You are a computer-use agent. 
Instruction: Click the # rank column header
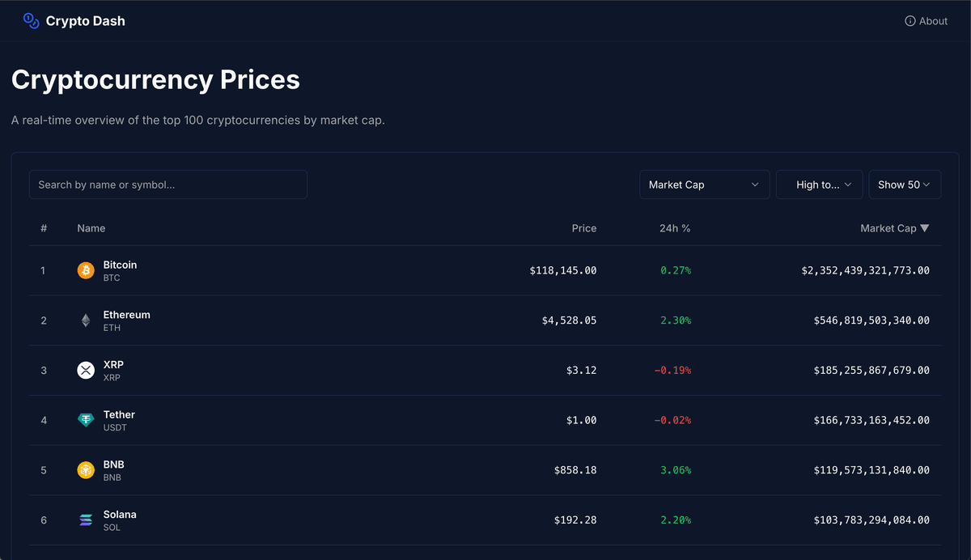pos(44,228)
